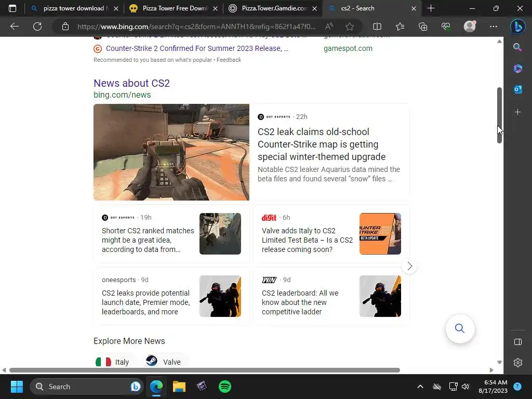Add this page to favorites star
The height and width of the screenshot is (399, 532).
tap(350, 26)
